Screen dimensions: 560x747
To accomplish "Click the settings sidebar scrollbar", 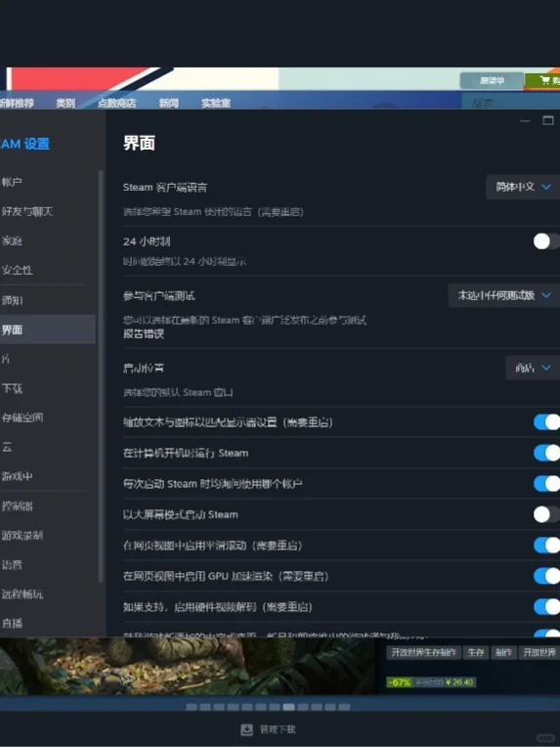I will pyautogui.click(x=101, y=375).
